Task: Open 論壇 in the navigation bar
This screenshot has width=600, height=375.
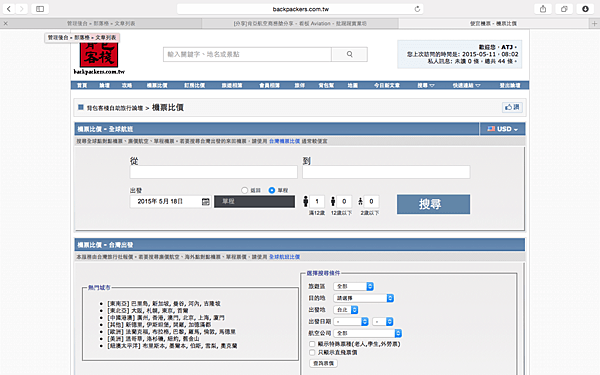Action: click(x=104, y=85)
